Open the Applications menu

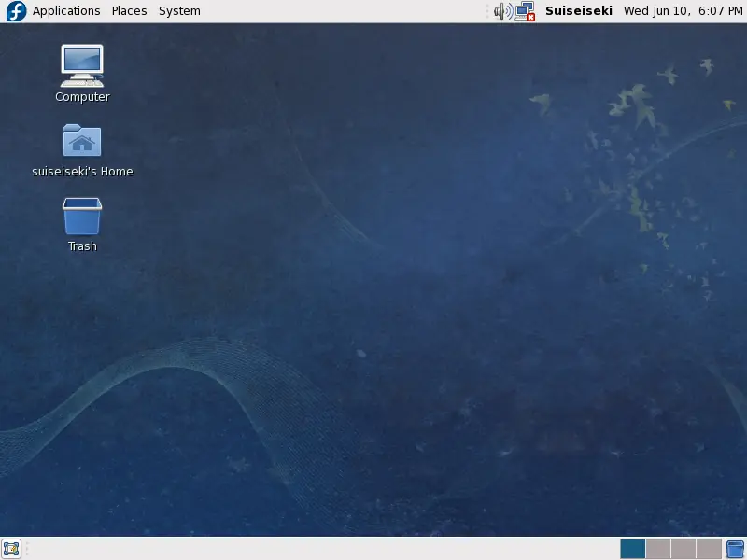click(x=65, y=11)
